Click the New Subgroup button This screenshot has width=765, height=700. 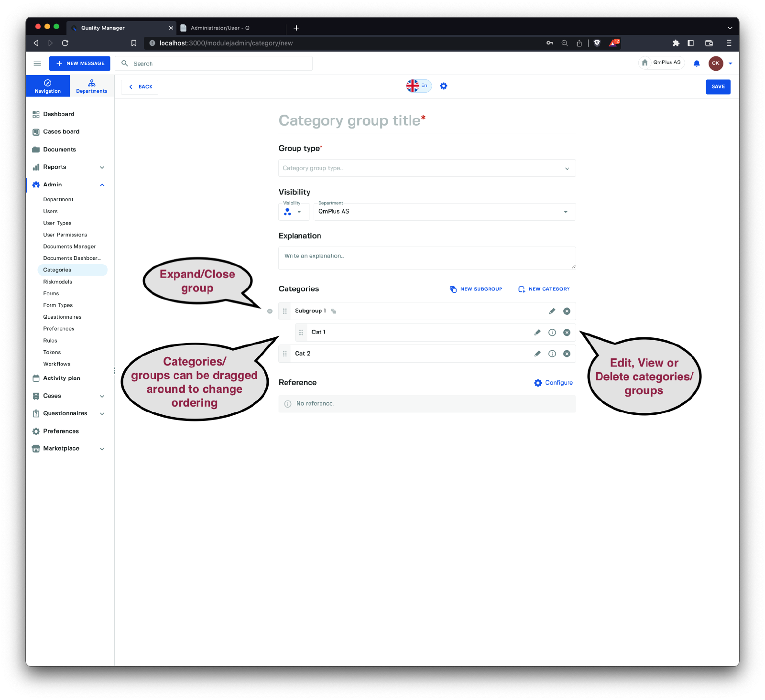tap(476, 289)
